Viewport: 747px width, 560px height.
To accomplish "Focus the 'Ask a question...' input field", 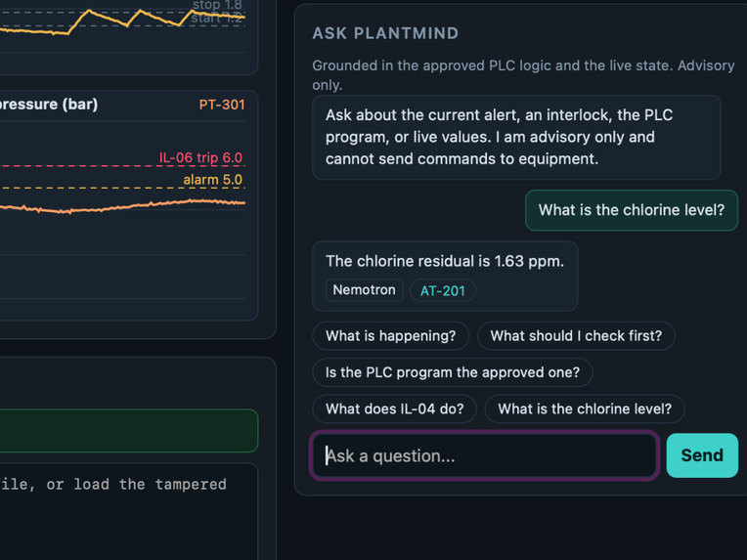I will (484, 455).
